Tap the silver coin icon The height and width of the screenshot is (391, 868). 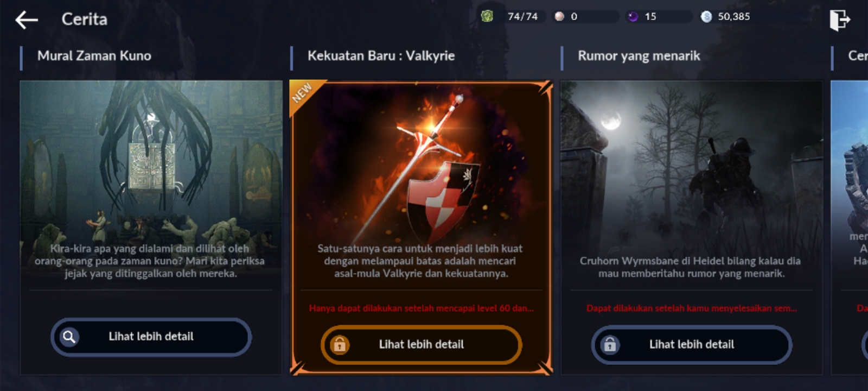click(706, 16)
